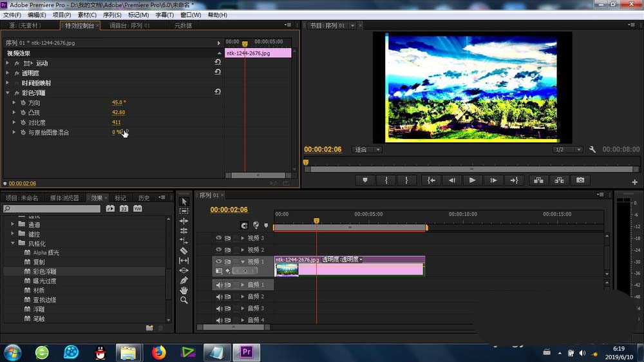Screen dimensions: 644x362
Task: Click the 凸现 value 42.60
Action: tap(118, 112)
